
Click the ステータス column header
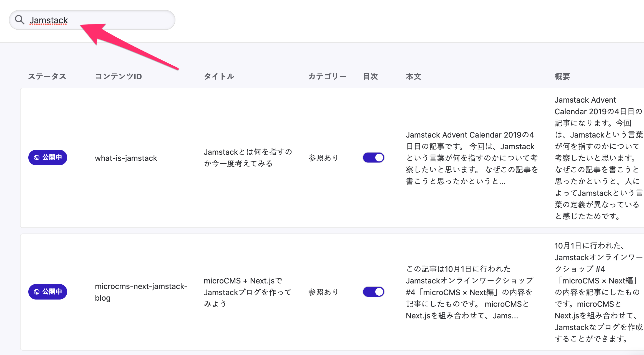click(47, 76)
